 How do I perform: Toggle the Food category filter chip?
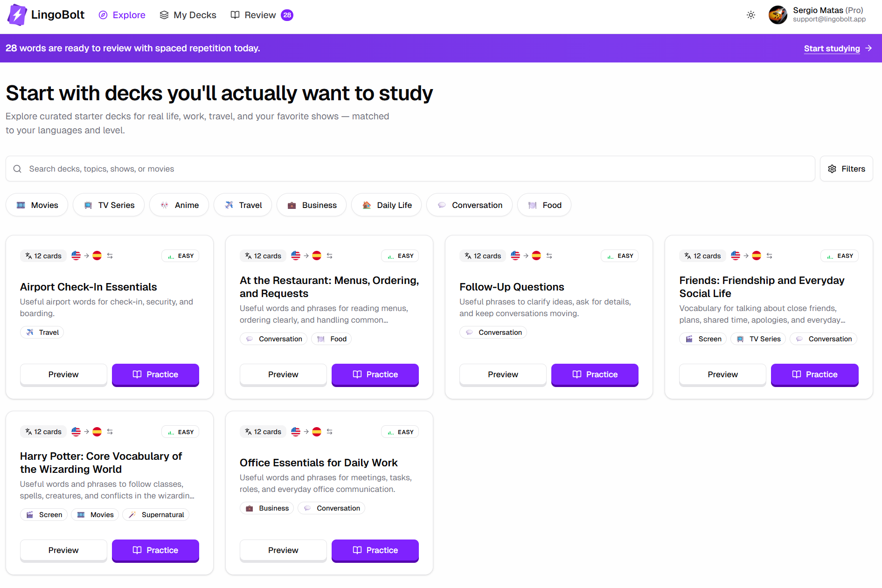click(x=544, y=205)
